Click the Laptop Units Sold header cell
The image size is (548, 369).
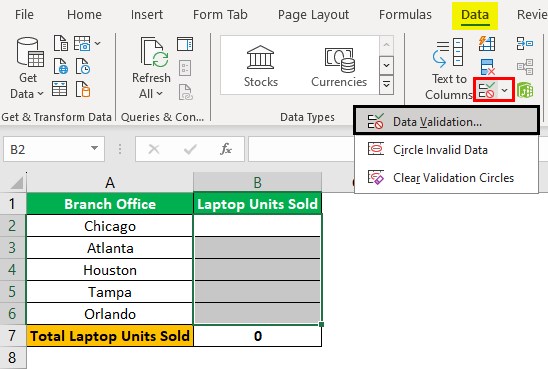[x=257, y=203]
